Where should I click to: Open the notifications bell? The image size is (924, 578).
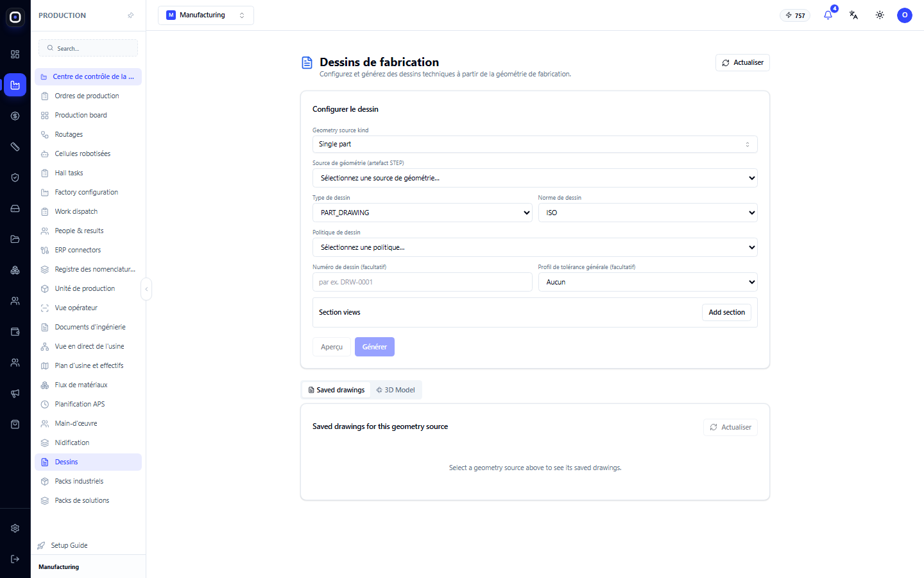[x=828, y=15]
